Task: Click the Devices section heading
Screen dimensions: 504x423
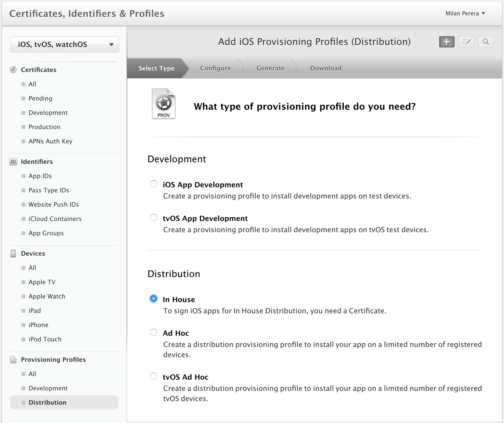Action: pyautogui.click(x=33, y=253)
